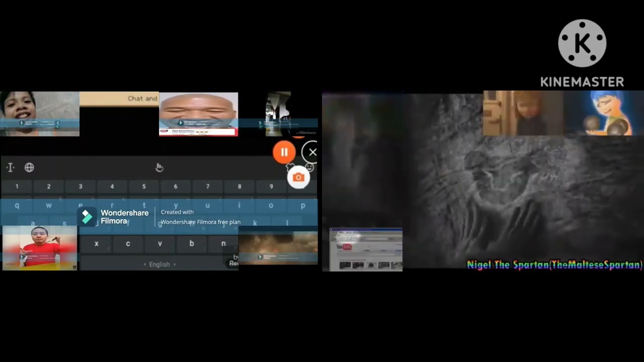Select the bald smiling man thumbnail
644x362 pixels.
198,114
